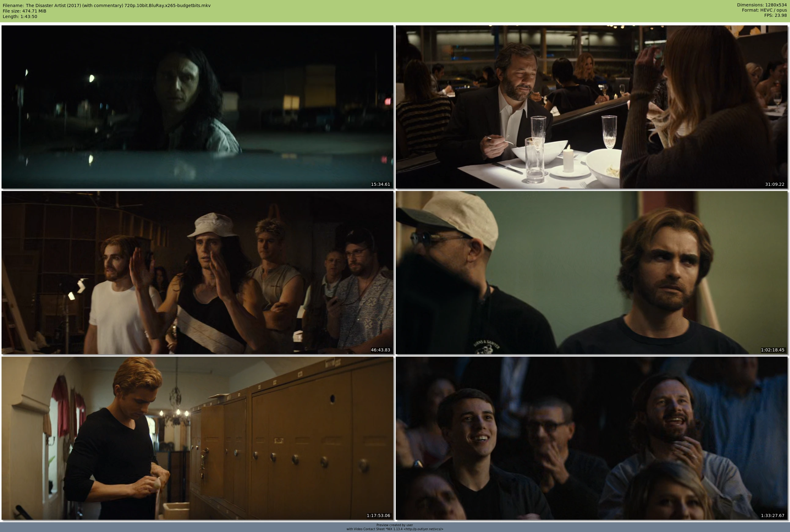Image resolution: width=790 pixels, height=532 pixels.
Task: Click the 15:34.61 timestamp label
Action: pyautogui.click(x=380, y=184)
